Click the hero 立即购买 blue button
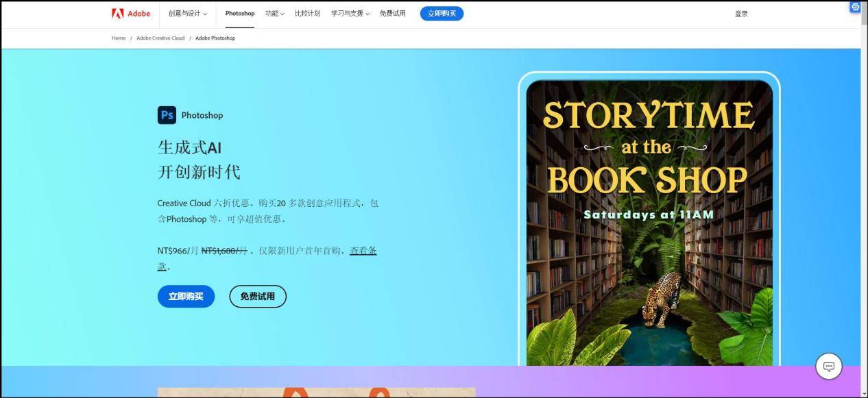 186,297
